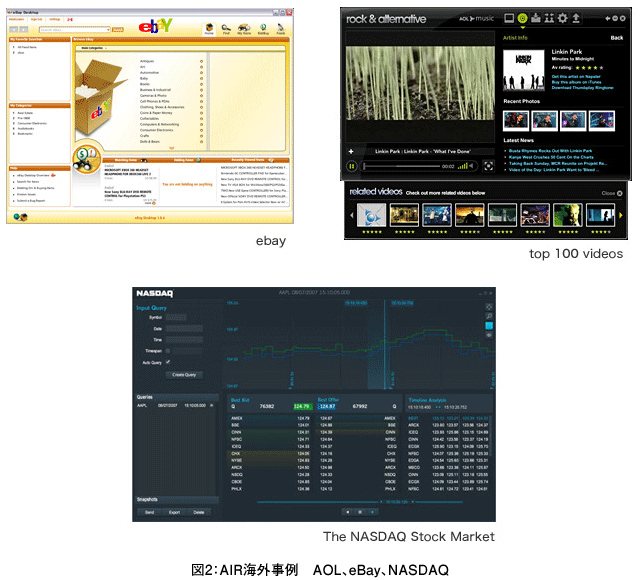This screenshot has height=580, width=640.
Task: Adjust the green volume bars in AOL player
Action: click(462, 166)
